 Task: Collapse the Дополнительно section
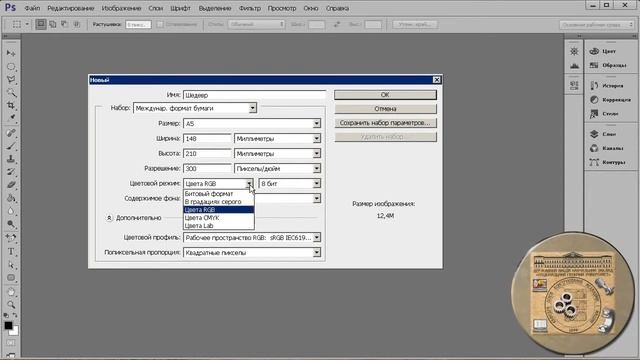[109, 218]
